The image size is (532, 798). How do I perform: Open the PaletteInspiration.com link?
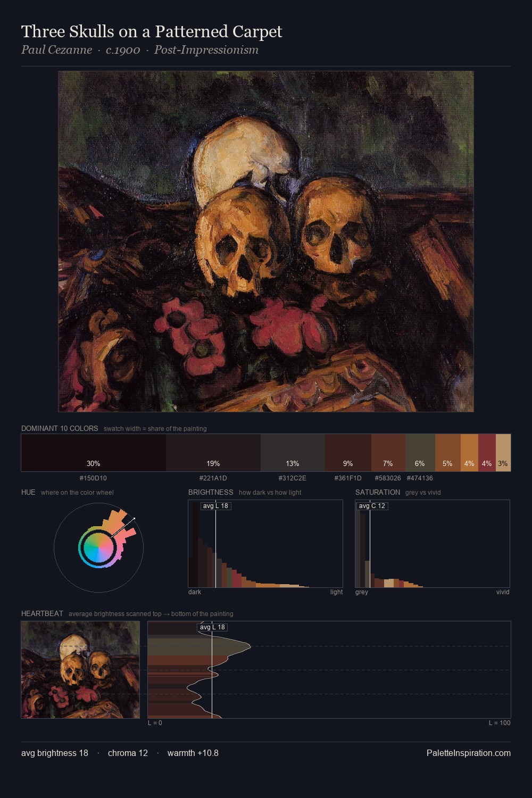click(x=469, y=753)
